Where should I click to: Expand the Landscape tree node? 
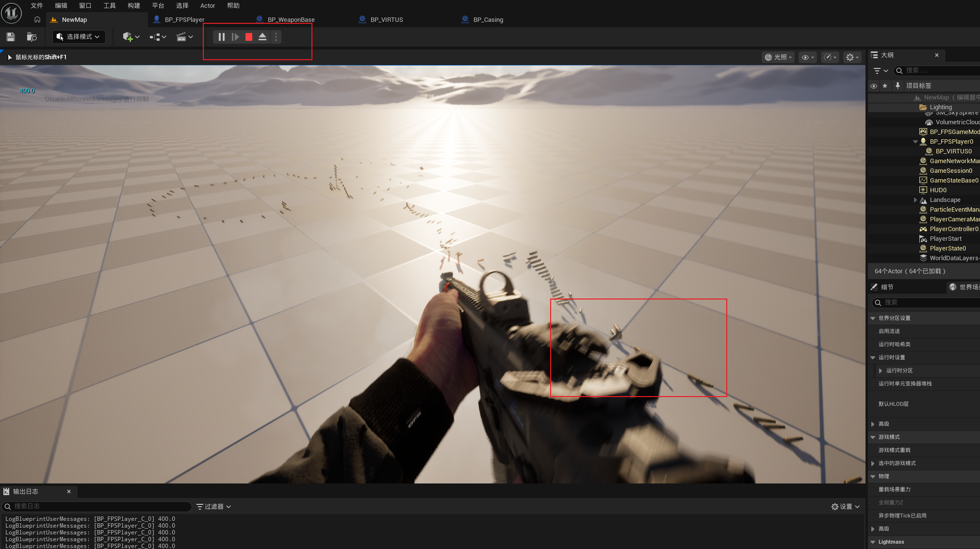tap(915, 200)
